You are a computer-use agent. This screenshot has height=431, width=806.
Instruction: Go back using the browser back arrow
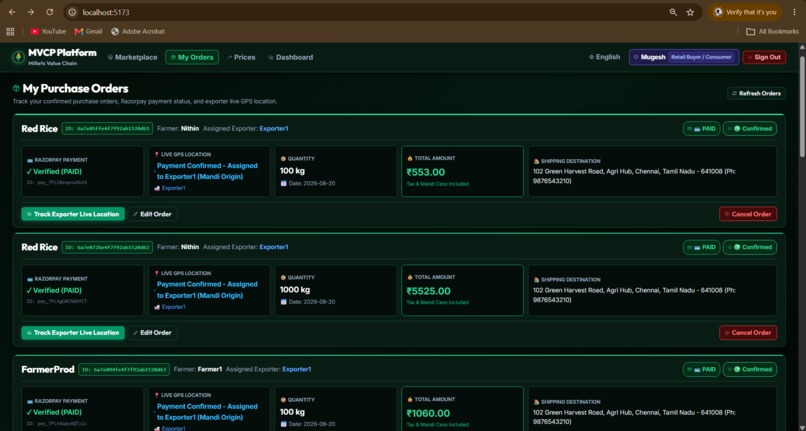12,12
